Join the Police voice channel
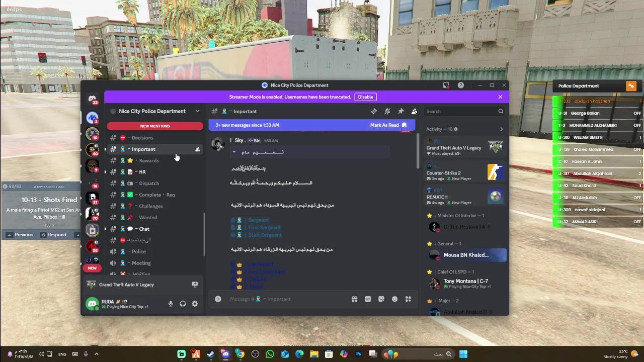 155,251
